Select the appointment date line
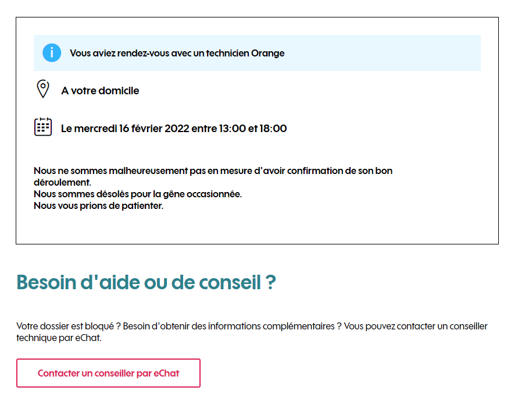Viewport: 532px width, 394px height. click(174, 129)
